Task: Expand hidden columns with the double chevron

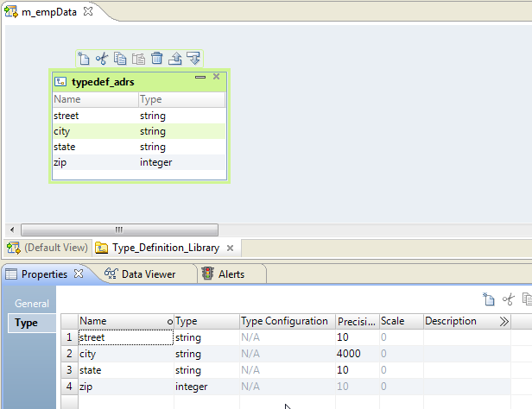Action: click(x=504, y=321)
